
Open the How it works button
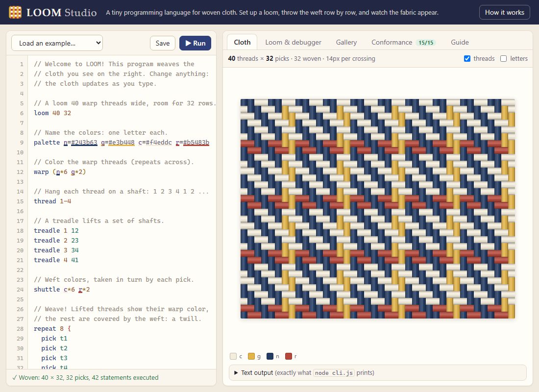point(504,12)
